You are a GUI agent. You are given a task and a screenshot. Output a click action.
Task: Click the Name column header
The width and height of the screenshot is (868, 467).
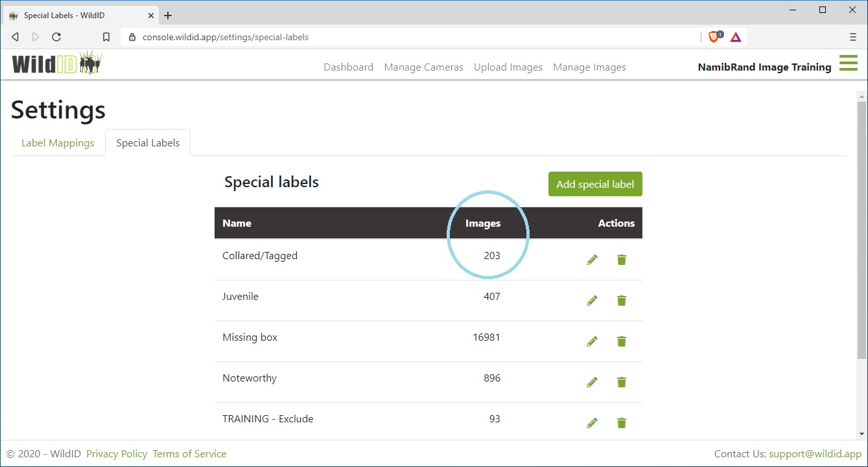click(237, 223)
